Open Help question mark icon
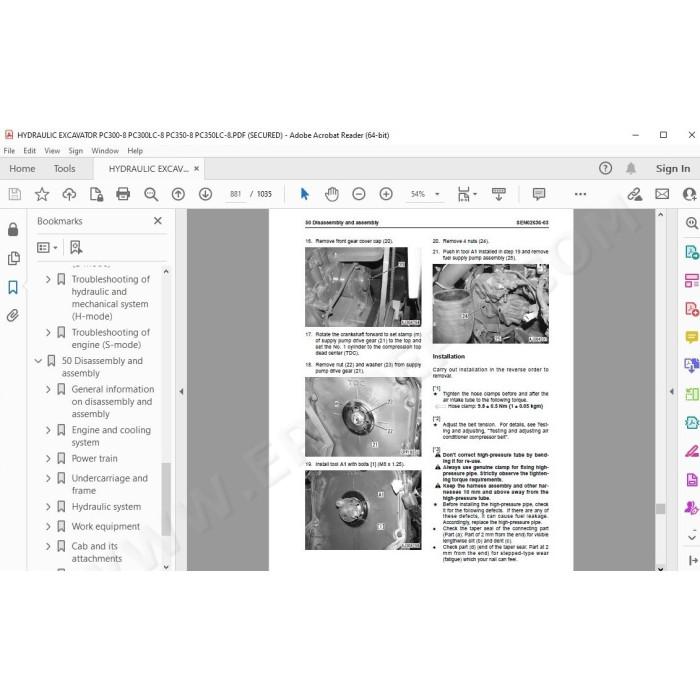 [605, 168]
